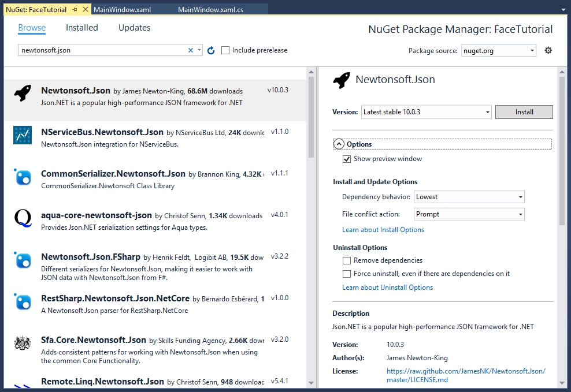Viewport: 571px width, 392px height.
Task: Collapse the Options section
Action: pyautogui.click(x=339, y=144)
